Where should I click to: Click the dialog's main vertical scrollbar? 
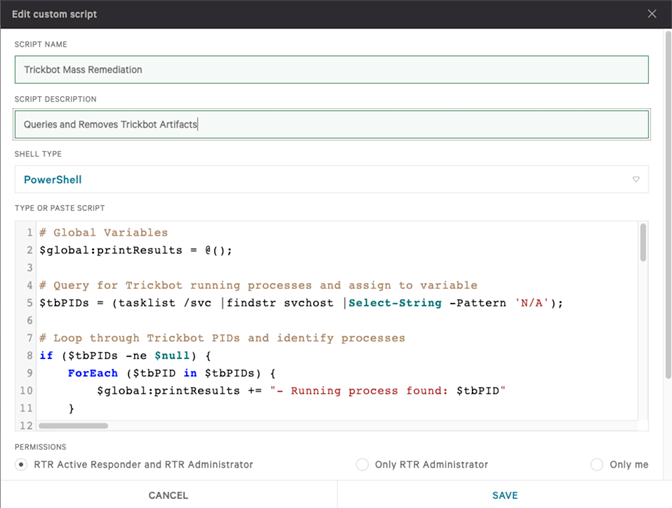pos(668,205)
